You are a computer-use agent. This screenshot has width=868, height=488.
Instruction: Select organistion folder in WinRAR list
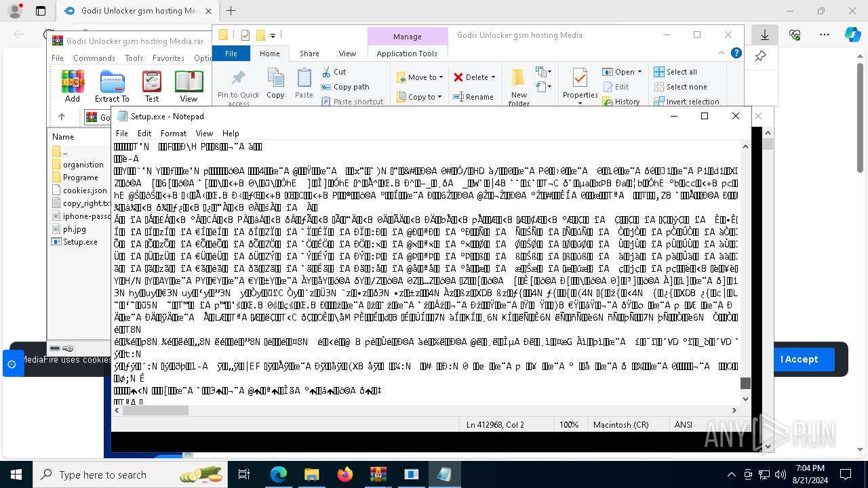[78, 165]
